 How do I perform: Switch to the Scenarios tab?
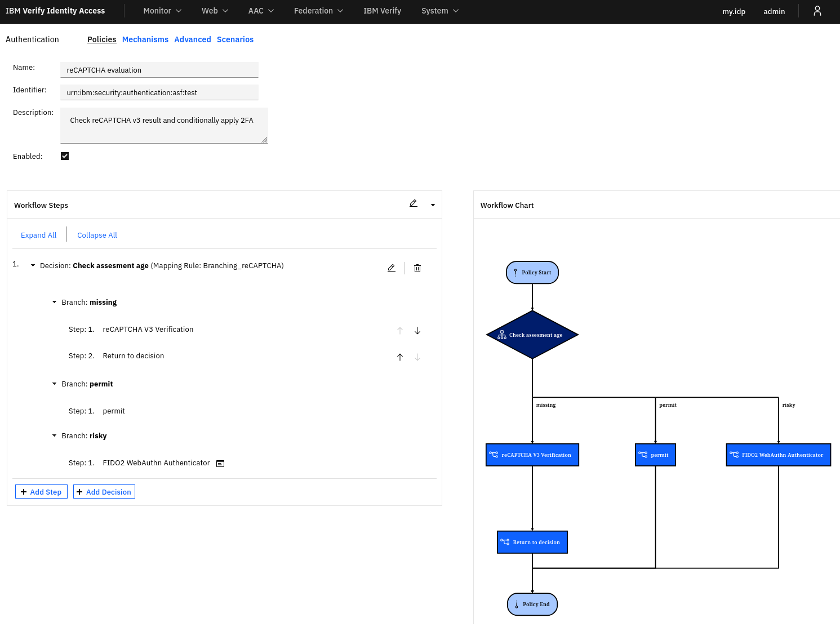click(x=235, y=39)
